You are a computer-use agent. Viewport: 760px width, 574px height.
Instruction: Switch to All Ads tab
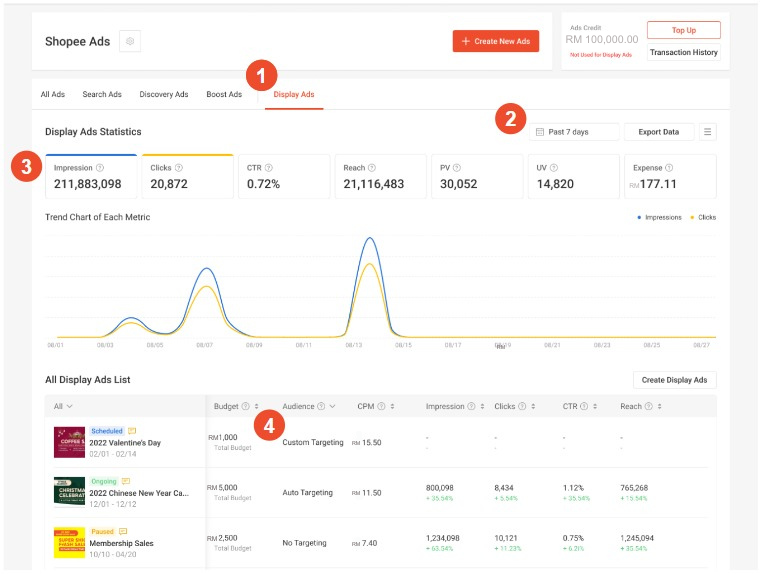point(53,95)
